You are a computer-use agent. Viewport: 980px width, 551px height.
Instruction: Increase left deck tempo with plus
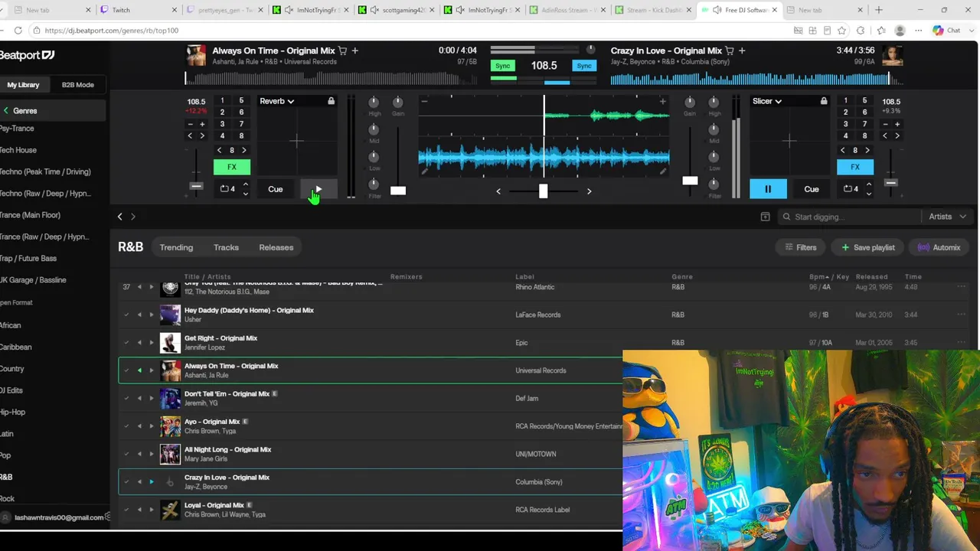(202, 124)
